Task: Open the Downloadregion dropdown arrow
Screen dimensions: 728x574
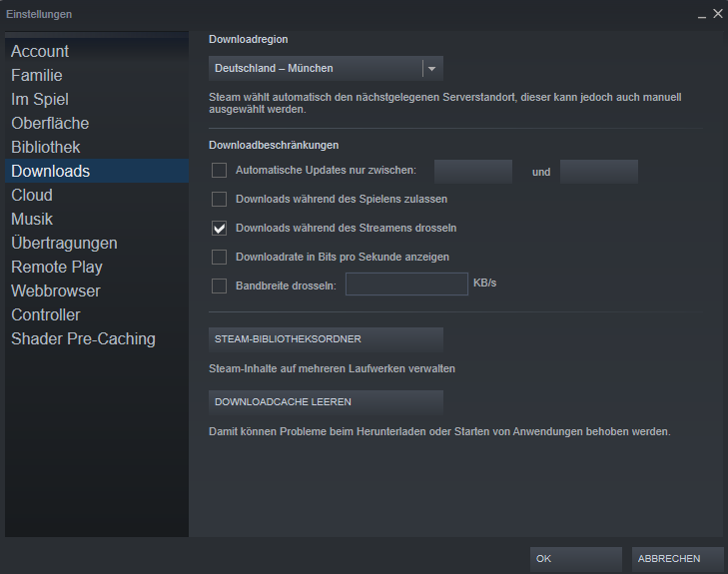Action: pyautogui.click(x=431, y=69)
